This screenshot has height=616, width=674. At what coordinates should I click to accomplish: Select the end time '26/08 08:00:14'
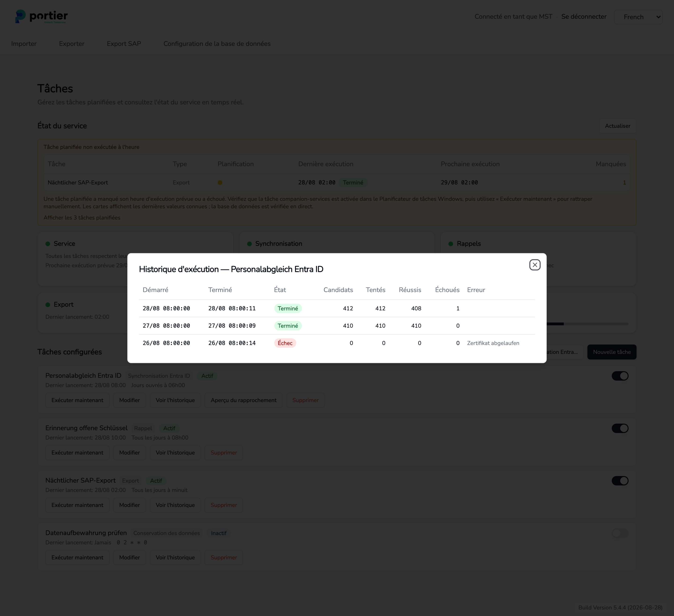[x=232, y=343]
